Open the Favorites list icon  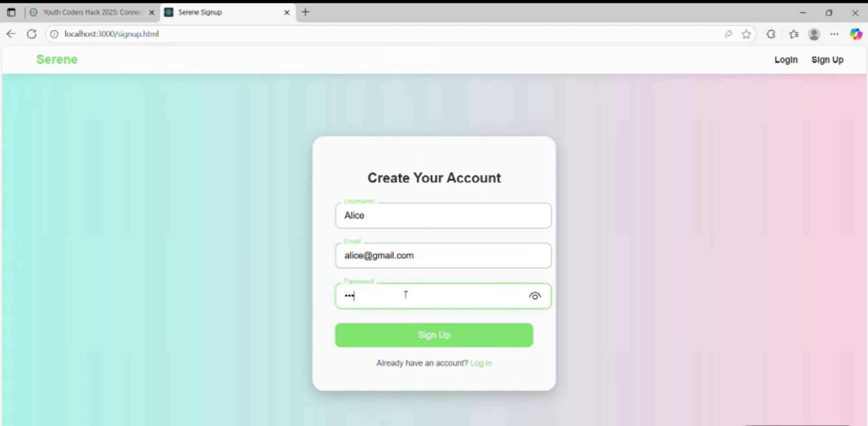tap(794, 34)
